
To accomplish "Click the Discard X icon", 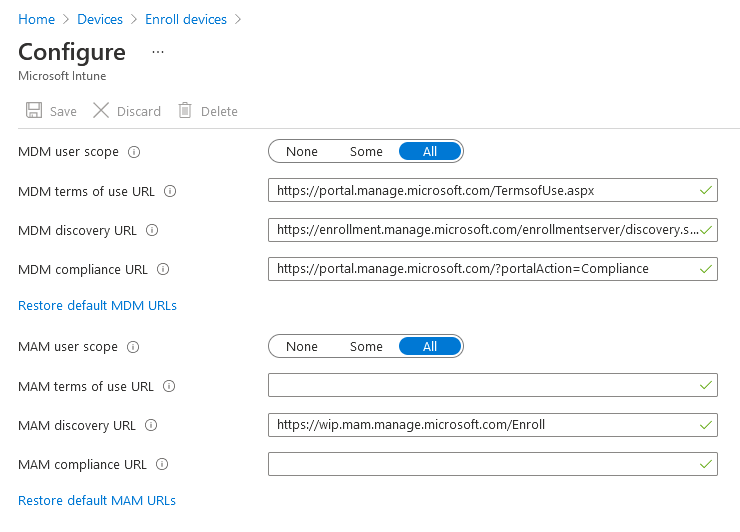I will pyautogui.click(x=101, y=111).
